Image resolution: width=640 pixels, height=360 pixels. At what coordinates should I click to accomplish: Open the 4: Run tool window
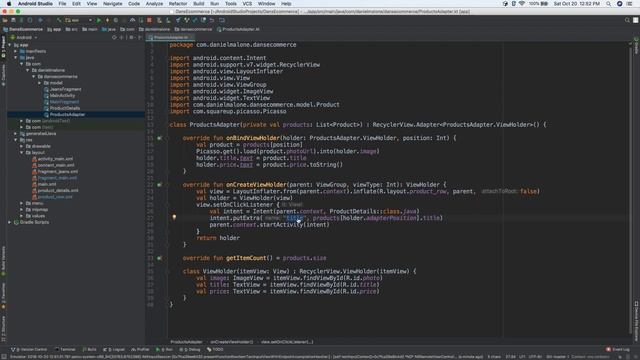pyautogui.click(x=164, y=349)
